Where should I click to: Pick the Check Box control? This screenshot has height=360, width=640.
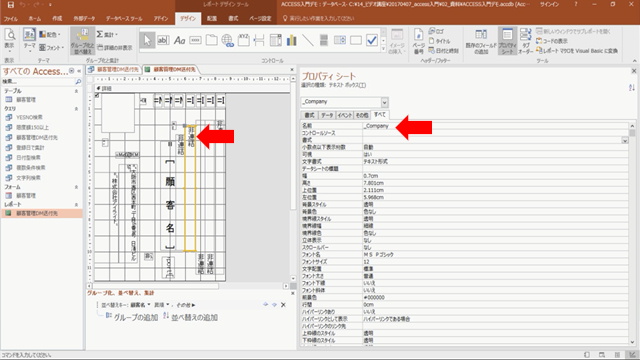tap(371, 40)
